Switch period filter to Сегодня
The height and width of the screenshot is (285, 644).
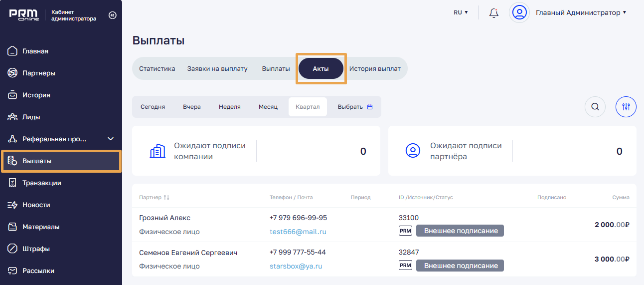tap(153, 107)
